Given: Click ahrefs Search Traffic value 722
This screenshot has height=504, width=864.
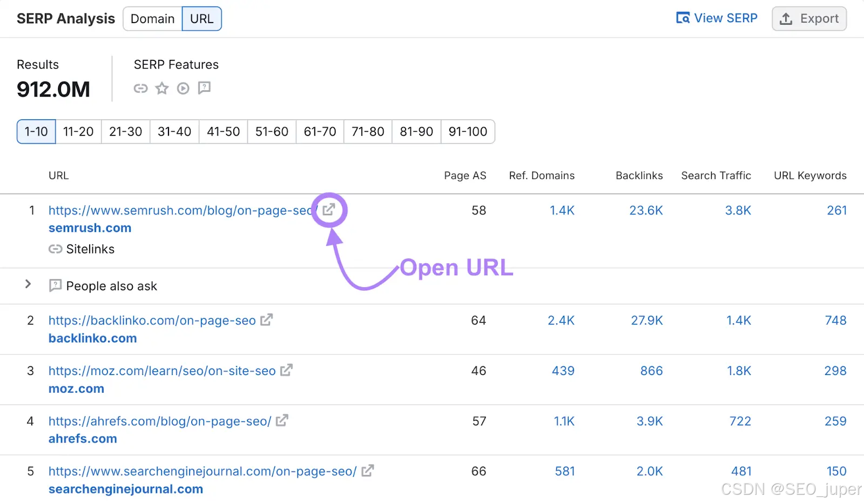Looking at the screenshot, I should click(740, 421).
